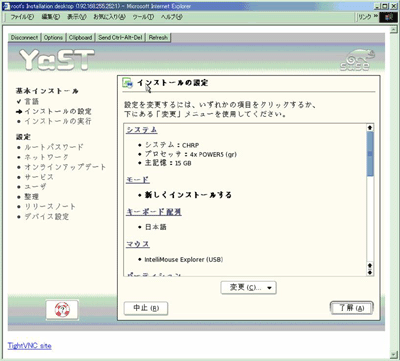Click the Internet Explorer title bar icon
This screenshot has width=400, height=361.
[6, 6]
